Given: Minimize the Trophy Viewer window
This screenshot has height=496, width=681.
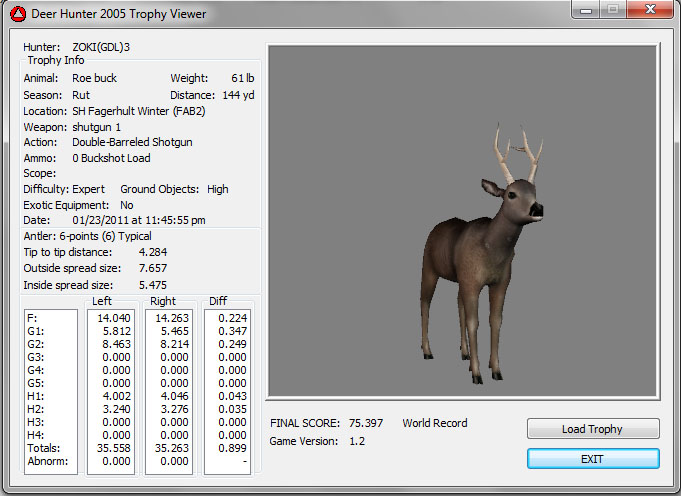Looking at the screenshot, I should 587,10.
